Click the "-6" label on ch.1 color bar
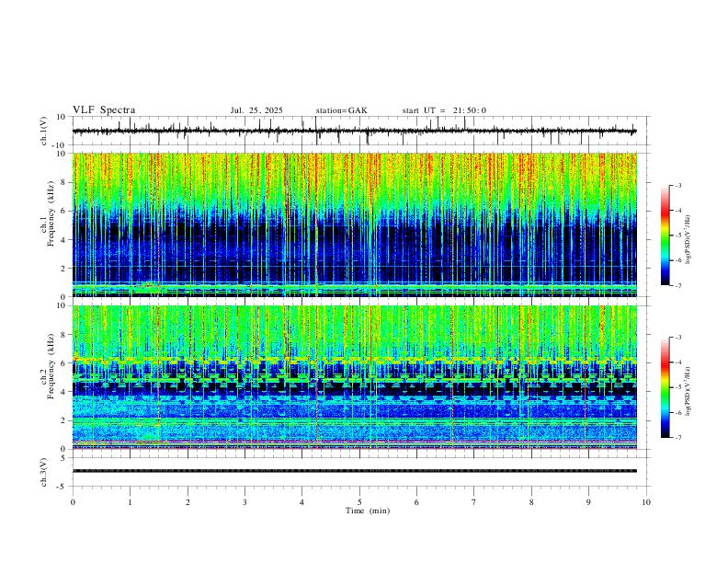 pyautogui.click(x=678, y=260)
